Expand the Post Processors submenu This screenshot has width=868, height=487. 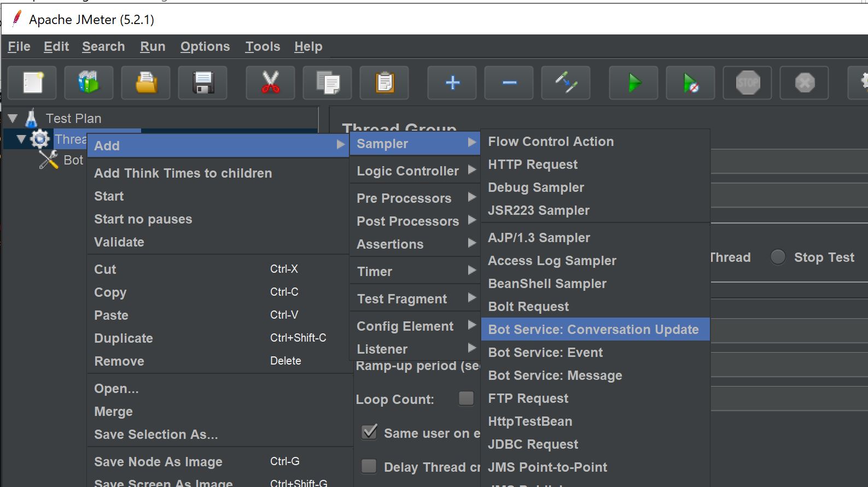[x=415, y=221]
